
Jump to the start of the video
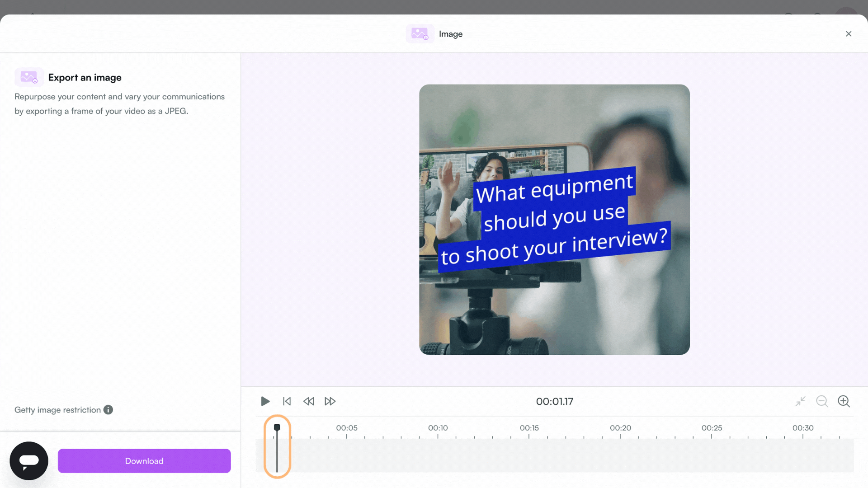coord(287,401)
